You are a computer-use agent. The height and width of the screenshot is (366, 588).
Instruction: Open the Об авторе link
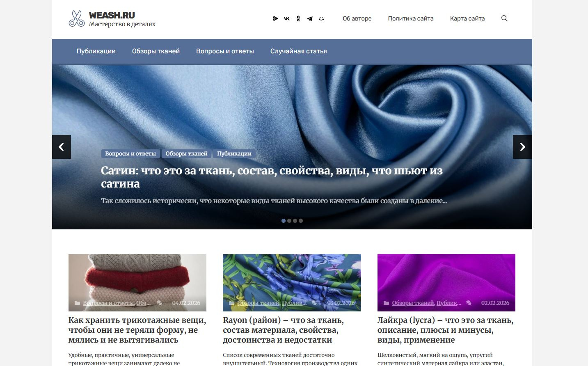pos(357,18)
